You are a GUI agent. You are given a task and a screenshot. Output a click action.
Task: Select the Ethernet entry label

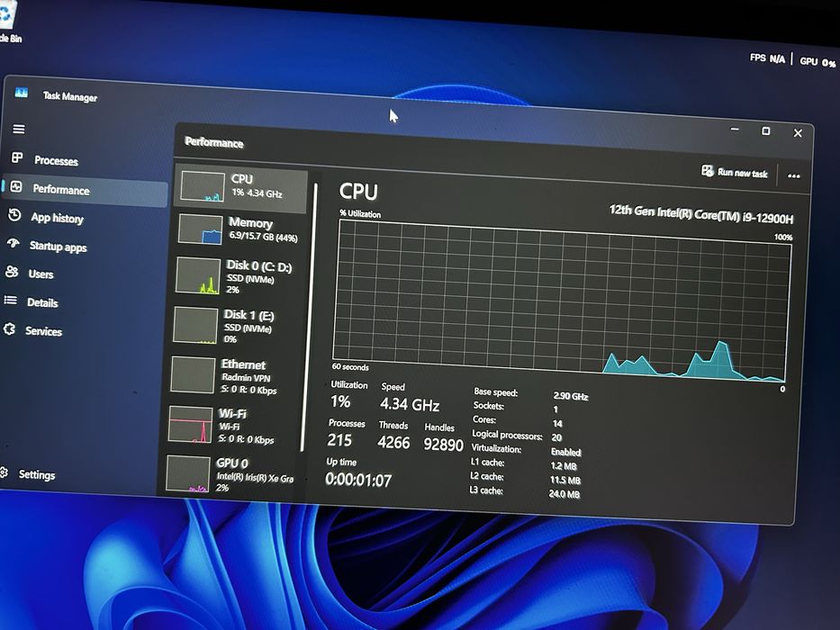coord(243,364)
